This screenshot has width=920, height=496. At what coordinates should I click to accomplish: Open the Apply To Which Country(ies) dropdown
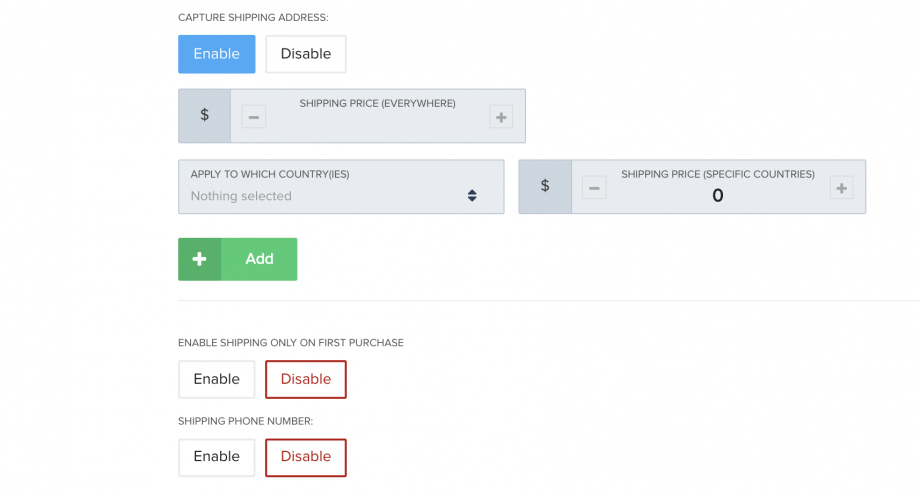click(x=341, y=187)
